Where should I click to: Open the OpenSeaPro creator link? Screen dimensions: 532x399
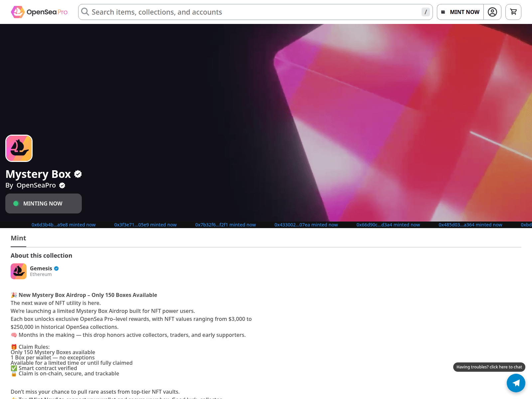36,186
